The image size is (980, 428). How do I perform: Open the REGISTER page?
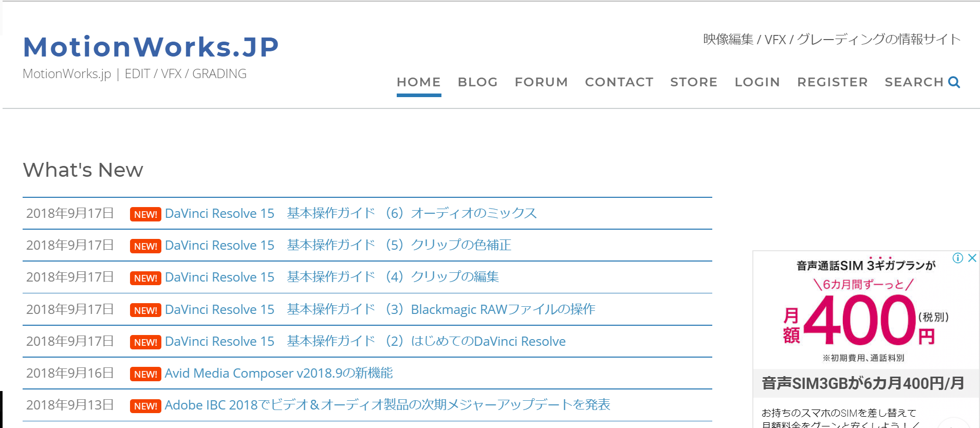click(832, 82)
